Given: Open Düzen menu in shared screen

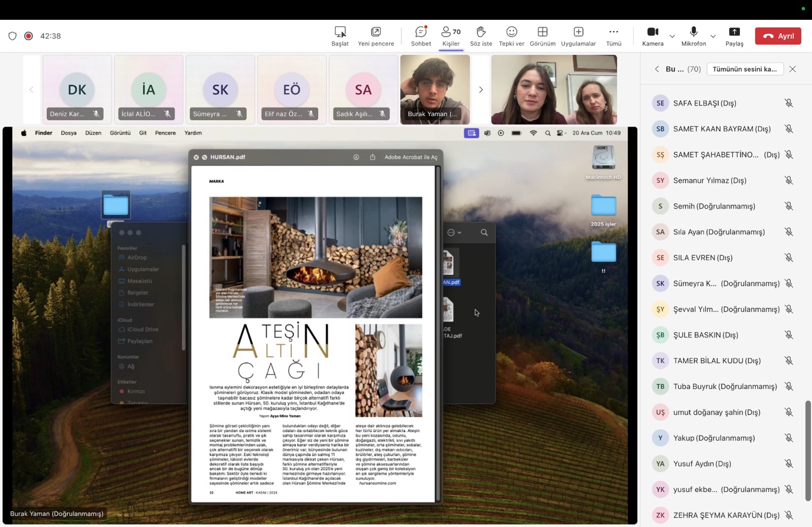Looking at the screenshot, I should pos(93,133).
